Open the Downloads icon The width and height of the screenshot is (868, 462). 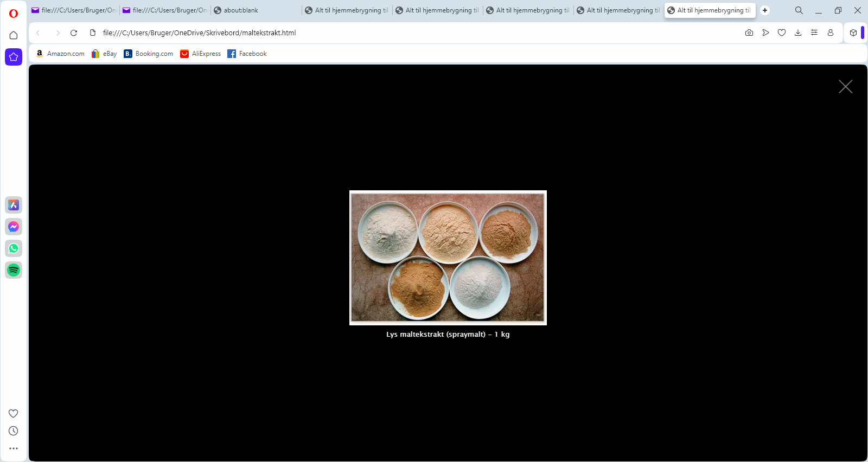(798, 33)
